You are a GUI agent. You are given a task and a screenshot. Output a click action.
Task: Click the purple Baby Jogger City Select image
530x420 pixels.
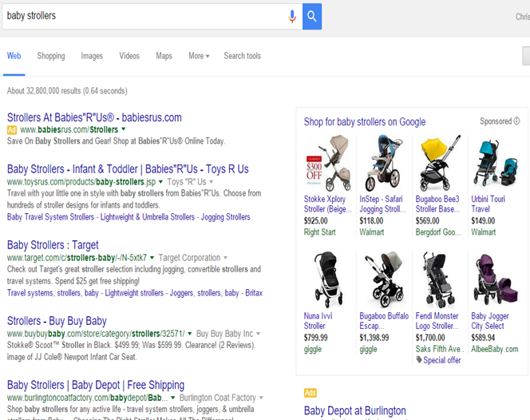click(x=496, y=279)
